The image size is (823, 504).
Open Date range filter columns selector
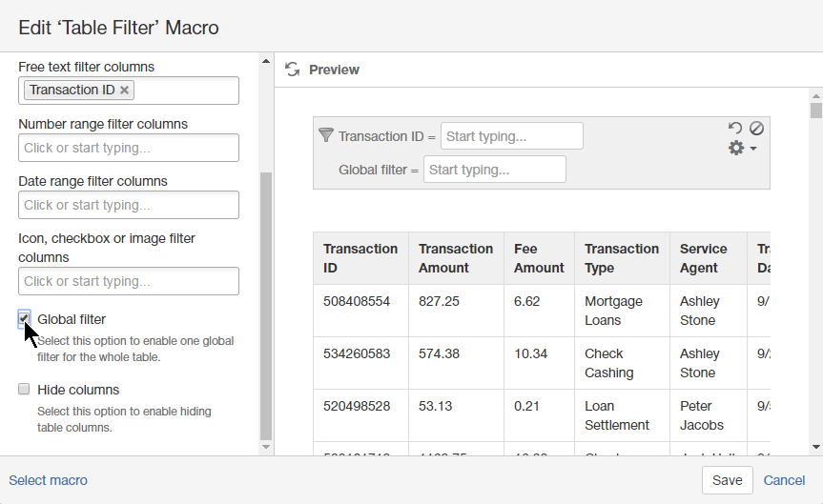tap(129, 205)
